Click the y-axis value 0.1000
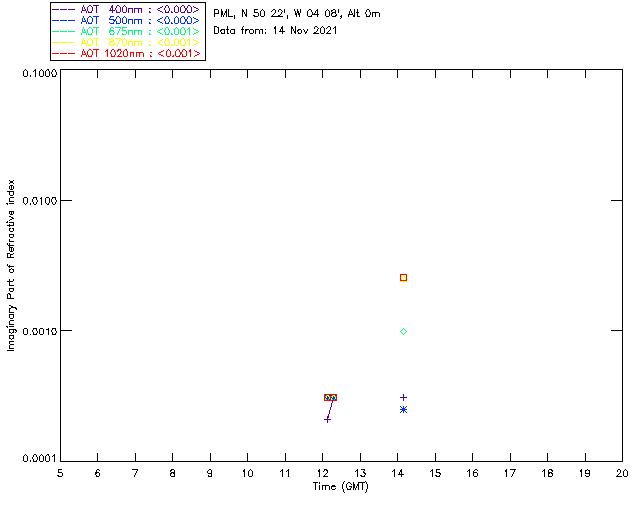The height and width of the screenshot is (512, 640). tap(40, 73)
